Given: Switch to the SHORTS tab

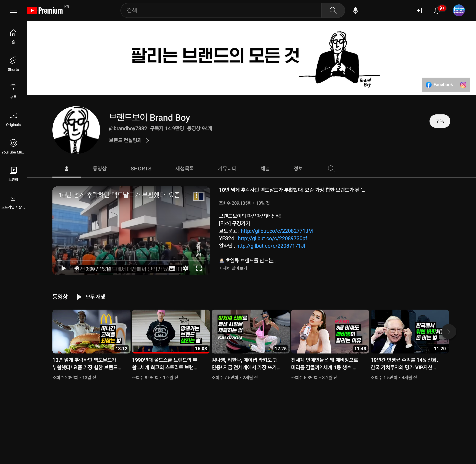Looking at the screenshot, I should coord(141,169).
